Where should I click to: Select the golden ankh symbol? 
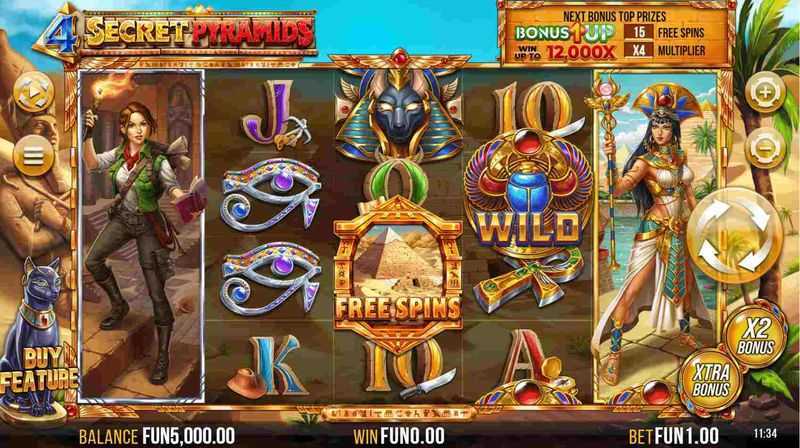526,280
